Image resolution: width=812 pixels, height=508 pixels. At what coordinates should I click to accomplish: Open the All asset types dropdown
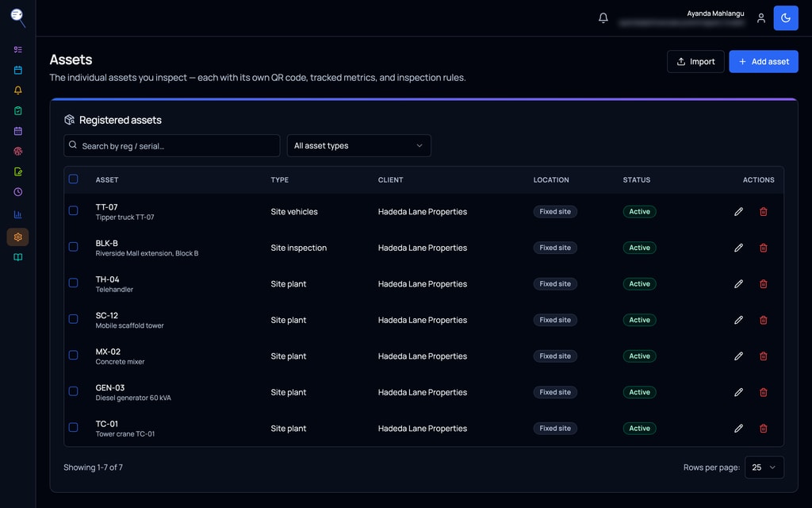(x=359, y=146)
